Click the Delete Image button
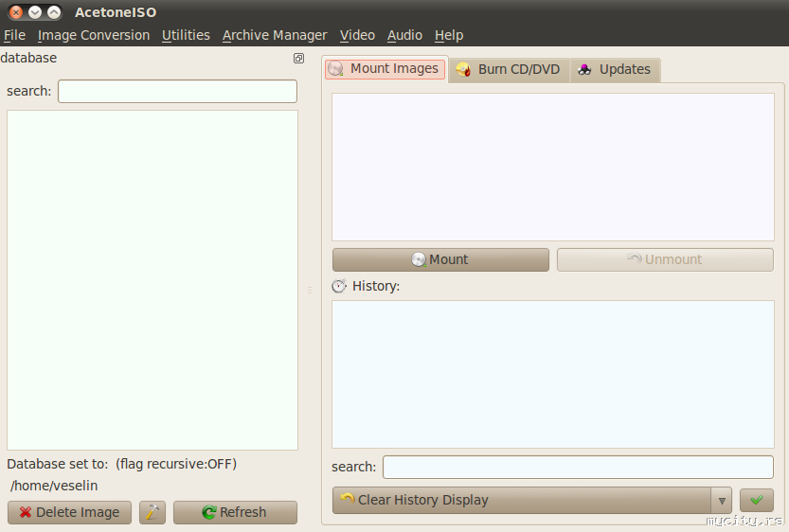Screen dimensions: 789x532 pos(69,512)
